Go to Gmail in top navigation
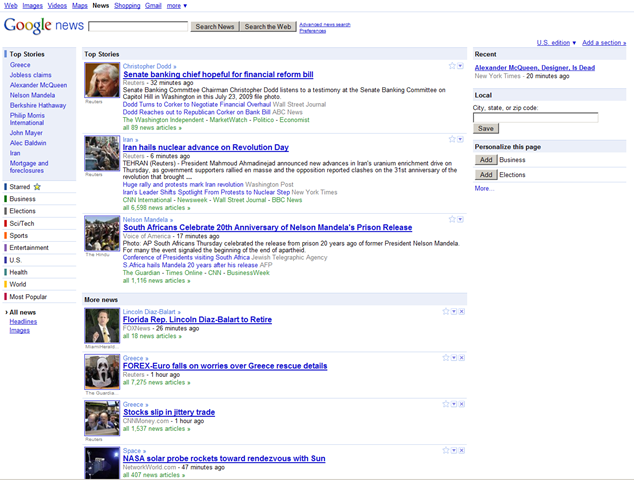This screenshot has width=634, height=480. point(153,6)
